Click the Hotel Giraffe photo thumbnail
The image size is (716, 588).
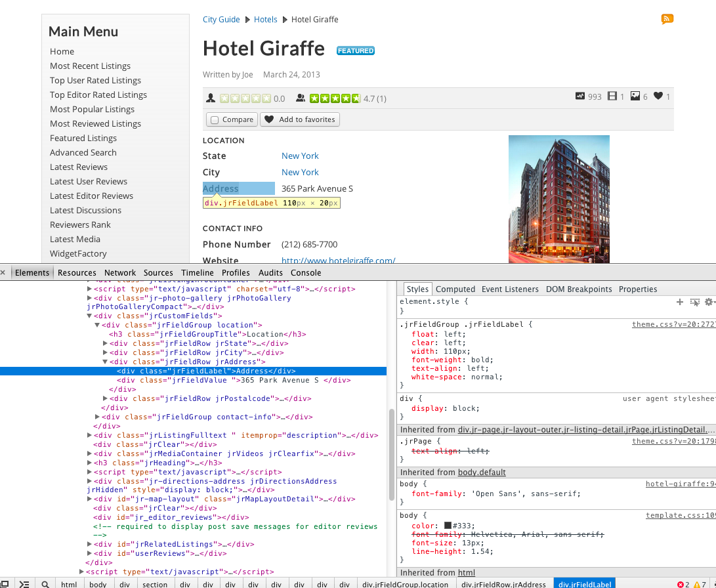coord(558,199)
